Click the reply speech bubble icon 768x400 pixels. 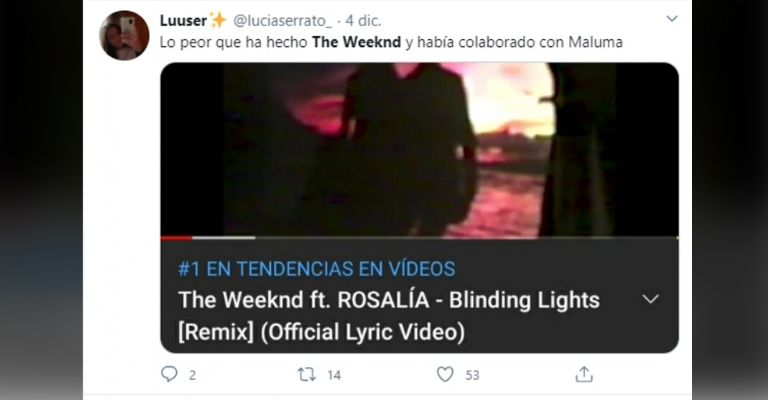169,375
